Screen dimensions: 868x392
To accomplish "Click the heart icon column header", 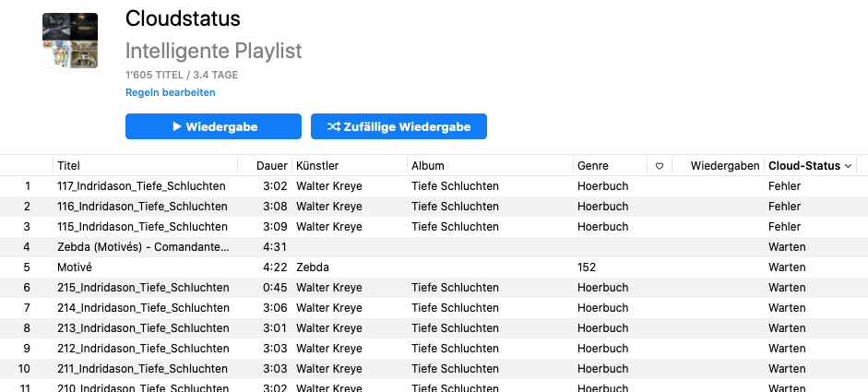I will point(660,166).
